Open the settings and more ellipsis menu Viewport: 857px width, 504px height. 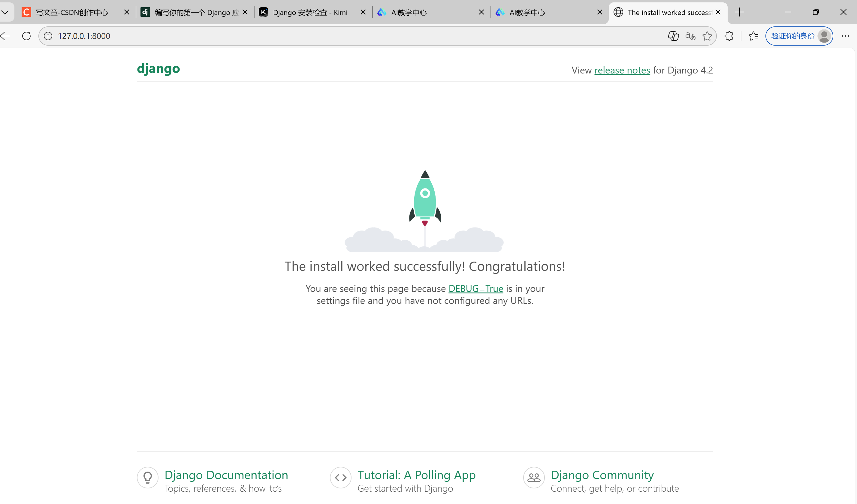[x=845, y=36]
